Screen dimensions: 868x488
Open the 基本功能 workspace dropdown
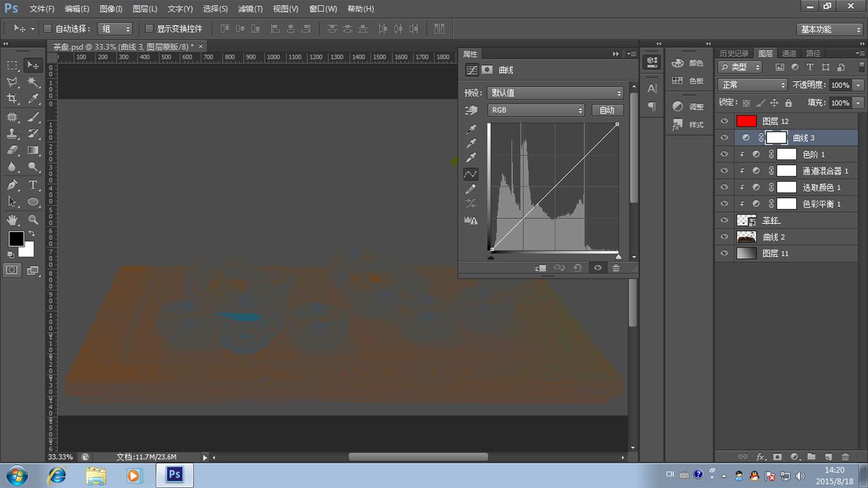(829, 29)
